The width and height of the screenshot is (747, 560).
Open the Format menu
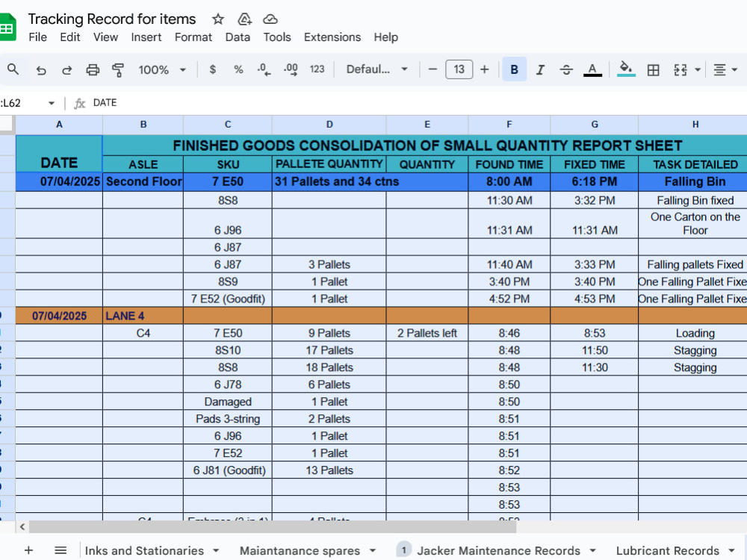pyautogui.click(x=193, y=37)
